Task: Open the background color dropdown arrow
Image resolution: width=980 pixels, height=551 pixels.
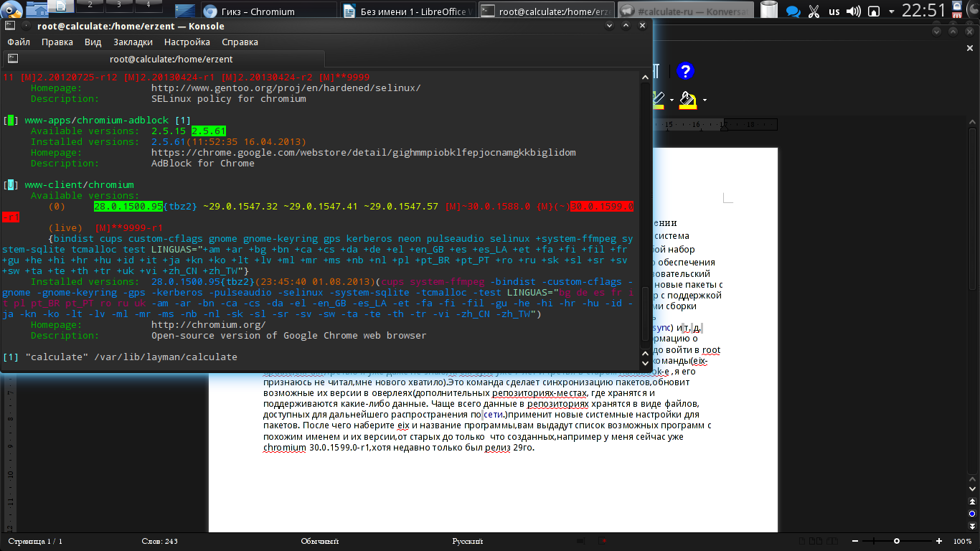Action: [x=705, y=100]
